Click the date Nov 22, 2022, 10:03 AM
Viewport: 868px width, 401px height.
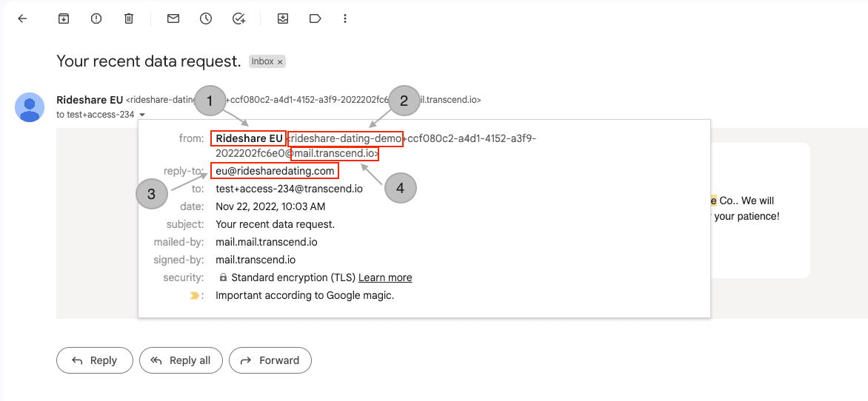click(x=270, y=207)
